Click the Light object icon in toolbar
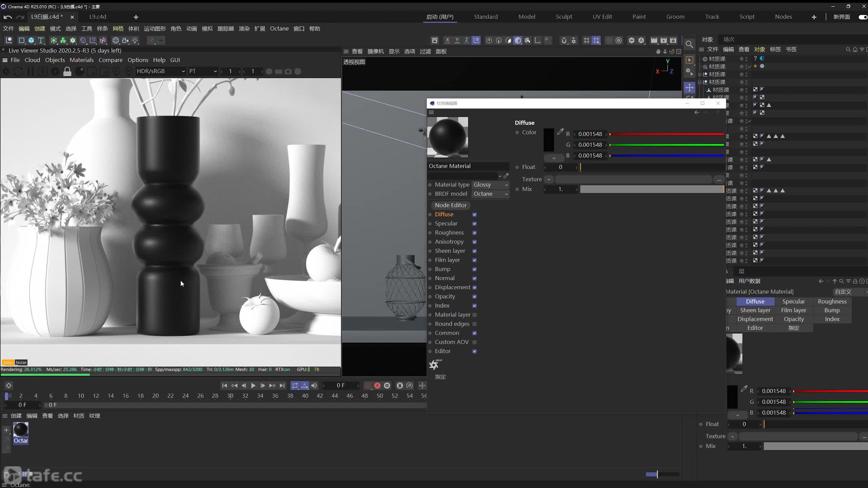 (135, 40)
